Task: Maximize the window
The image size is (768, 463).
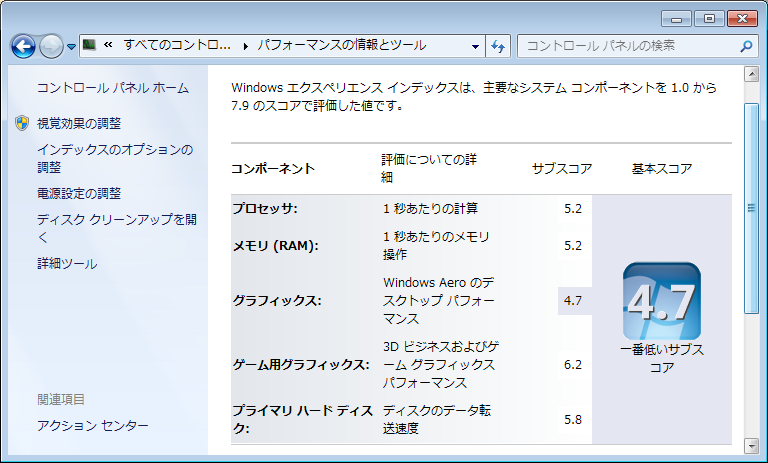Action: click(709, 19)
